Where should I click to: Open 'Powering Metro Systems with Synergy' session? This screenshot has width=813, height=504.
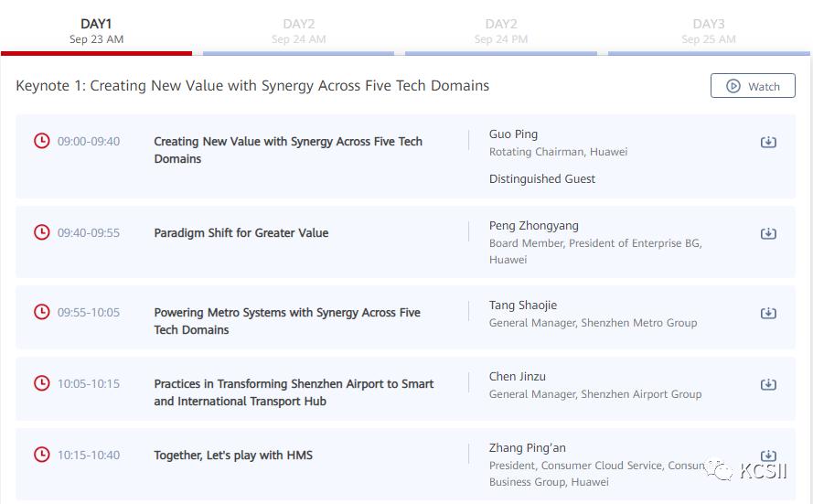(x=287, y=321)
